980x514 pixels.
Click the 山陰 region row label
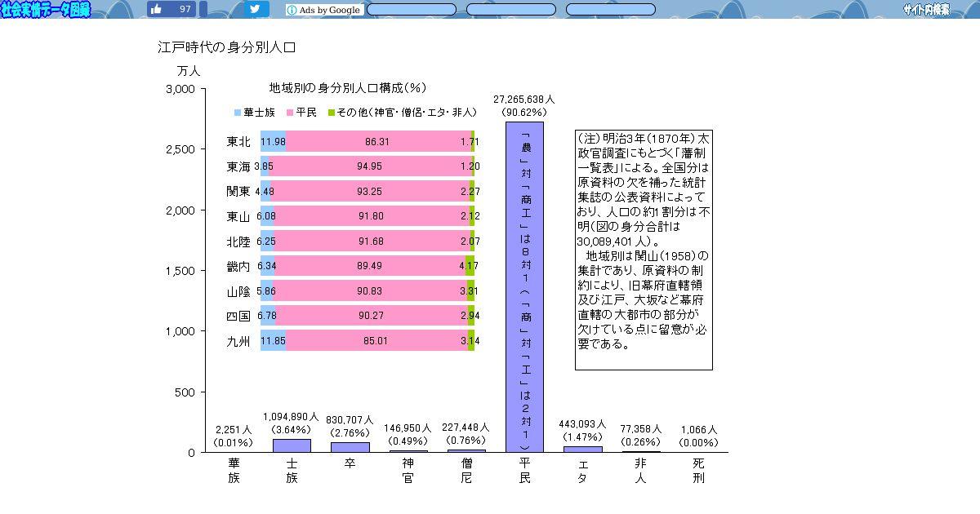click(238, 291)
